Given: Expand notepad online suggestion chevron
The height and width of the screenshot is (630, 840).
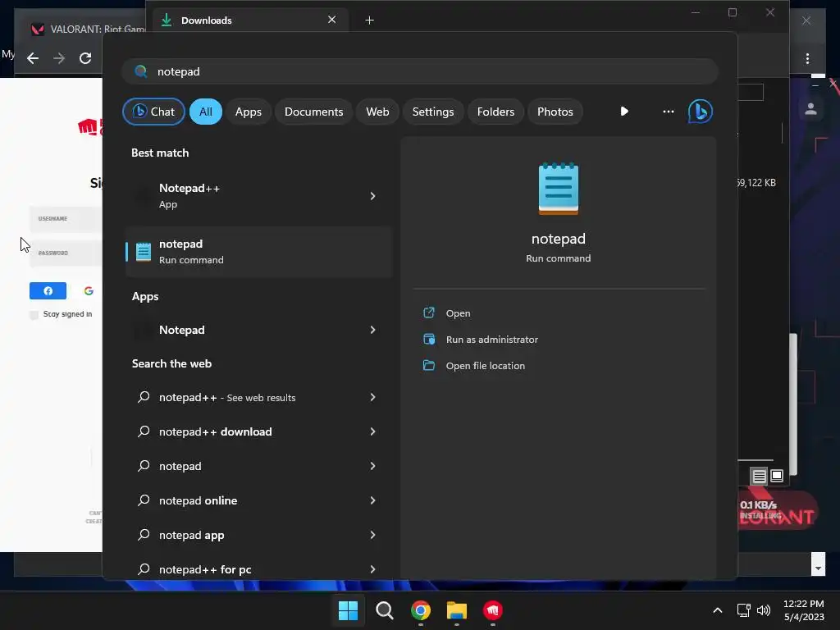Looking at the screenshot, I should pyautogui.click(x=373, y=500).
